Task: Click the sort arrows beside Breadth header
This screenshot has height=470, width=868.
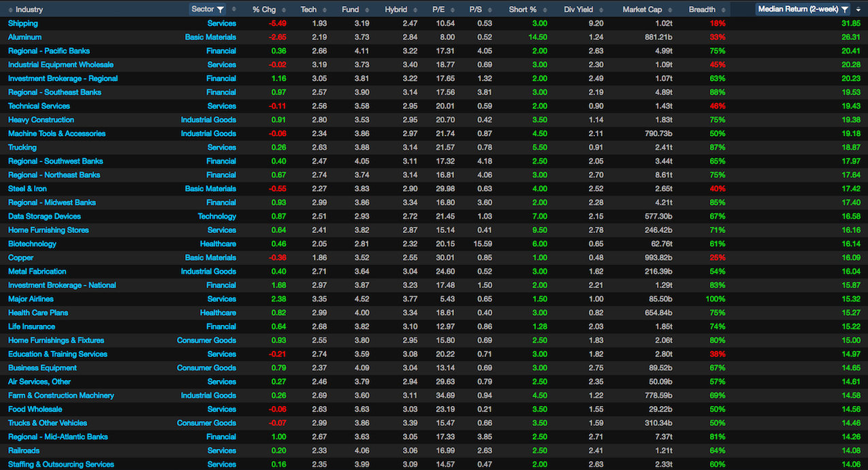Action: tap(723, 10)
